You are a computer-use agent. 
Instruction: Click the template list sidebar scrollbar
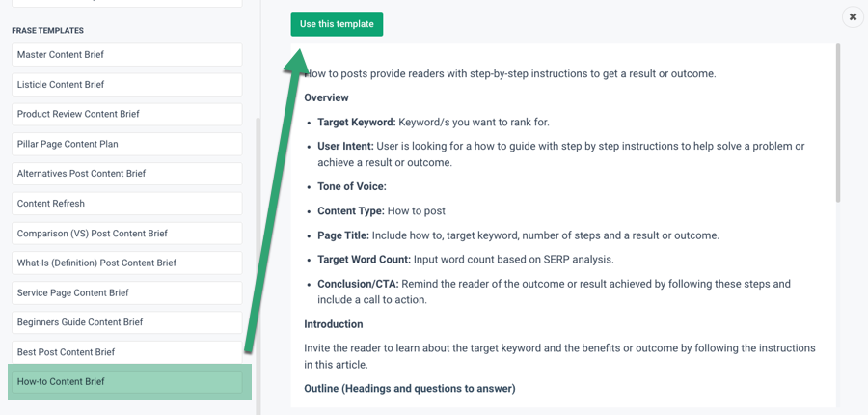pos(258,266)
